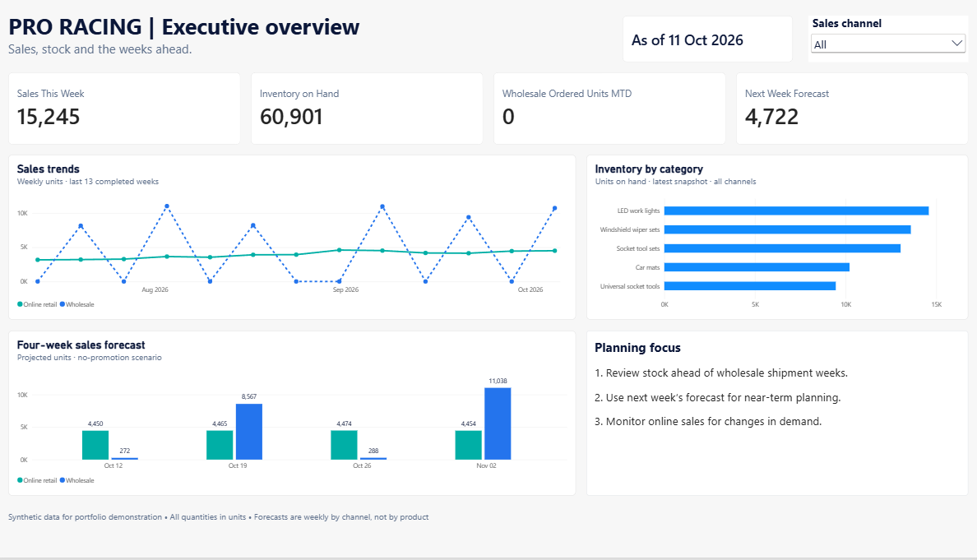
Task: Click last online retail data point in Sales trends
Action: (554, 251)
